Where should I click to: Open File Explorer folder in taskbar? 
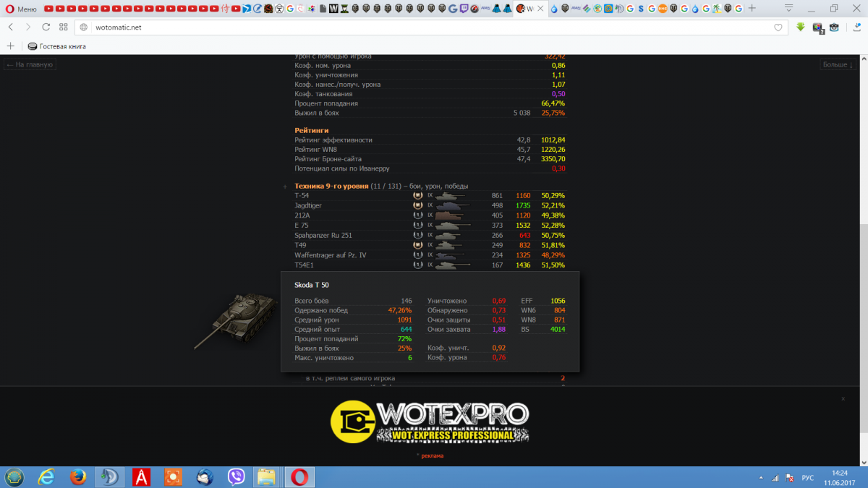pos(267,477)
